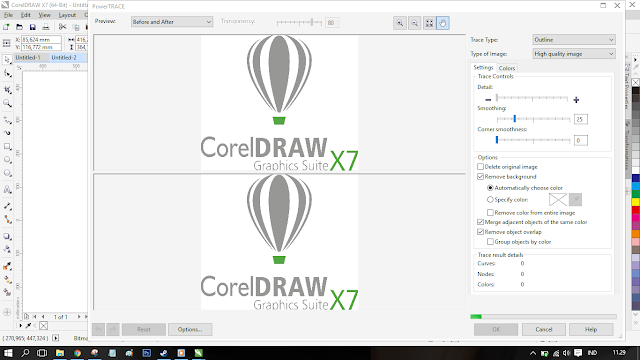Select the Polygon tool in CorelDRAW toolbox
This screenshot has height=360, width=640.
[x=7, y=173]
